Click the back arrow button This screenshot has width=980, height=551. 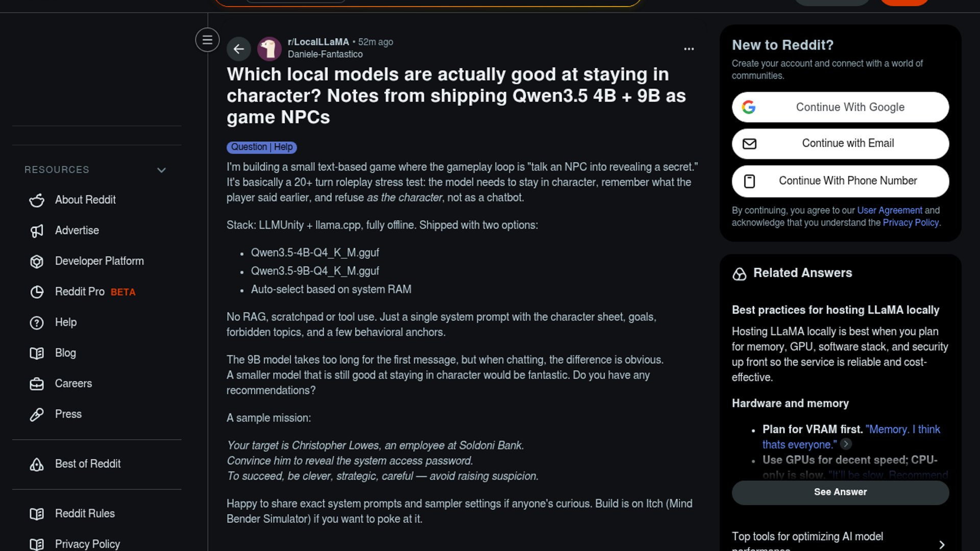(x=238, y=49)
